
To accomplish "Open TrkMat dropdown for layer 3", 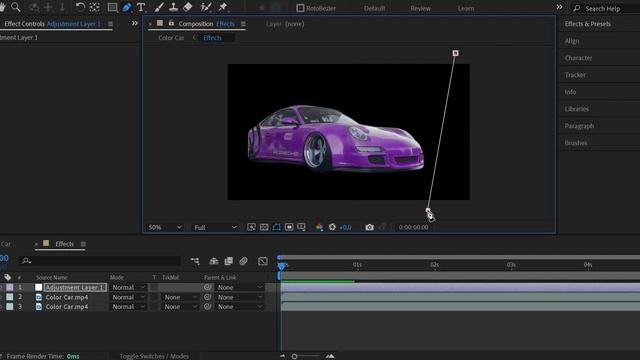I will [x=180, y=307].
